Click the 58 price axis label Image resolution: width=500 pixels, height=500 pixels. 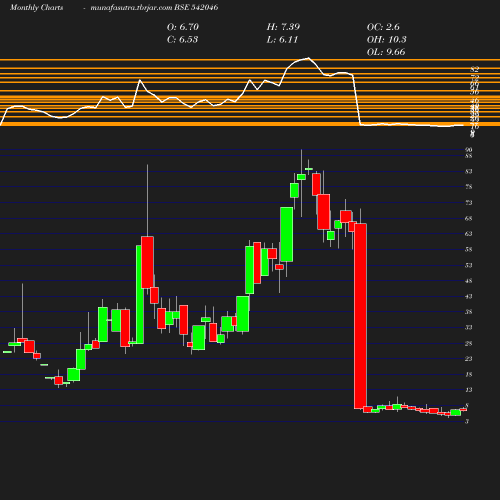pyautogui.click(x=469, y=249)
